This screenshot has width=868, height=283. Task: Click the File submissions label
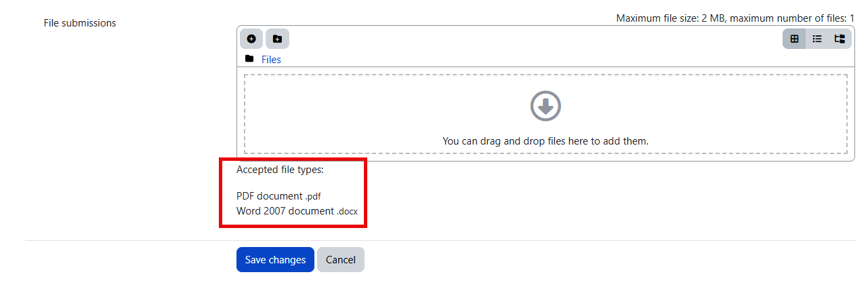coord(80,23)
